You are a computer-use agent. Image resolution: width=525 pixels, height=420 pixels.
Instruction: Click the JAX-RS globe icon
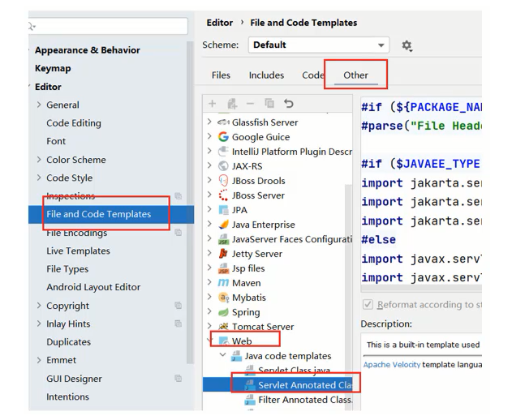[223, 166]
